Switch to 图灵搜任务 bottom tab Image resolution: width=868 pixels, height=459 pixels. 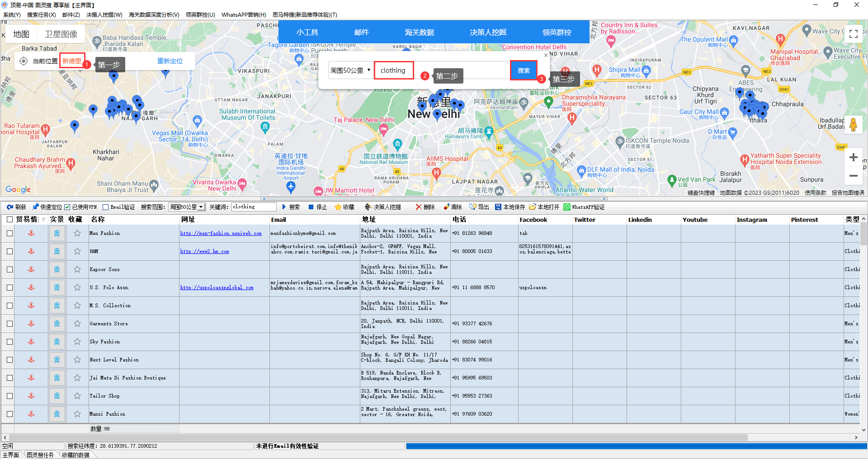click(x=40, y=455)
